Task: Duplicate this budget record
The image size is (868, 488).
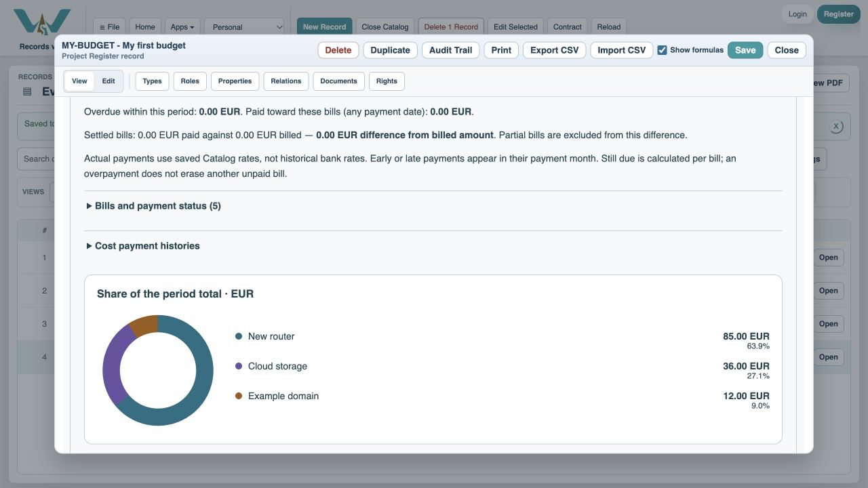Action: pyautogui.click(x=391, y=50)
